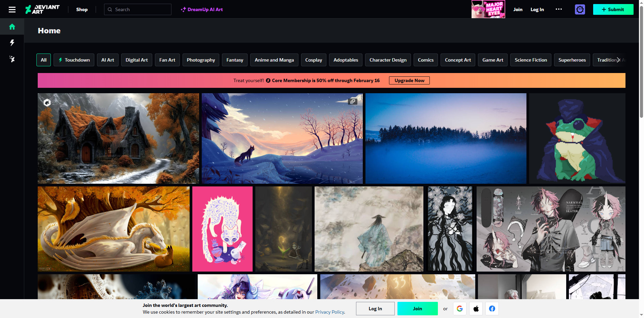
Task: Click inside the Search input field
Action: [141, 9]
